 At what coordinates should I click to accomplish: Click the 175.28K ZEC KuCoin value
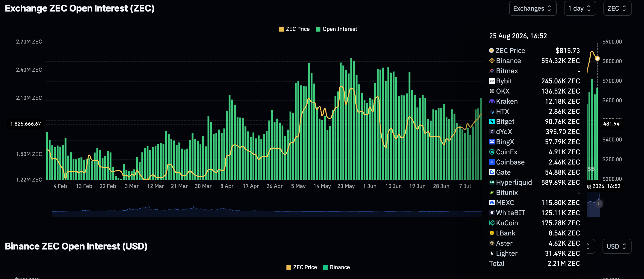(561, 223)
